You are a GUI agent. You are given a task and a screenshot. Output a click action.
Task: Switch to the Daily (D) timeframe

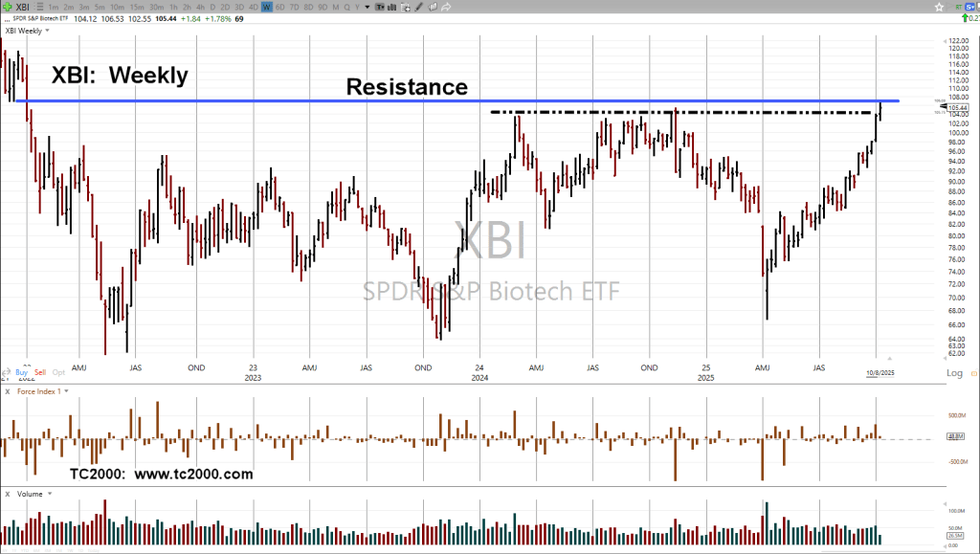[212, 7]
